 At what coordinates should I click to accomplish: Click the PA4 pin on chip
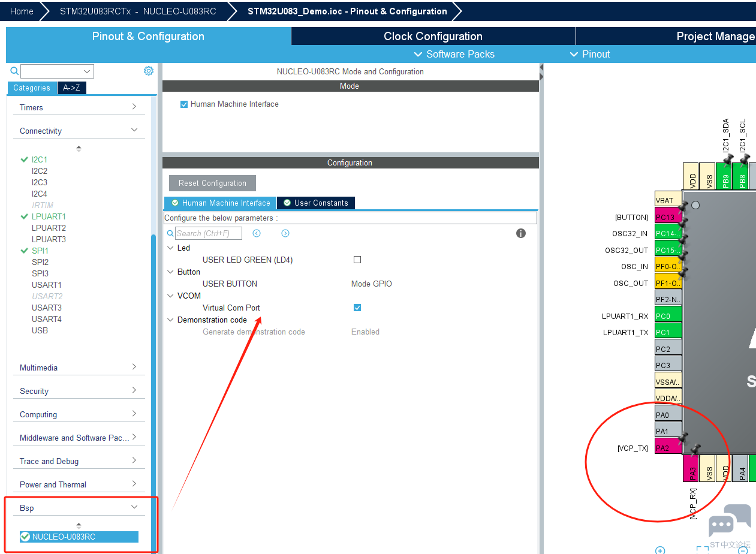pyautogui.click(x=741, y=468)
